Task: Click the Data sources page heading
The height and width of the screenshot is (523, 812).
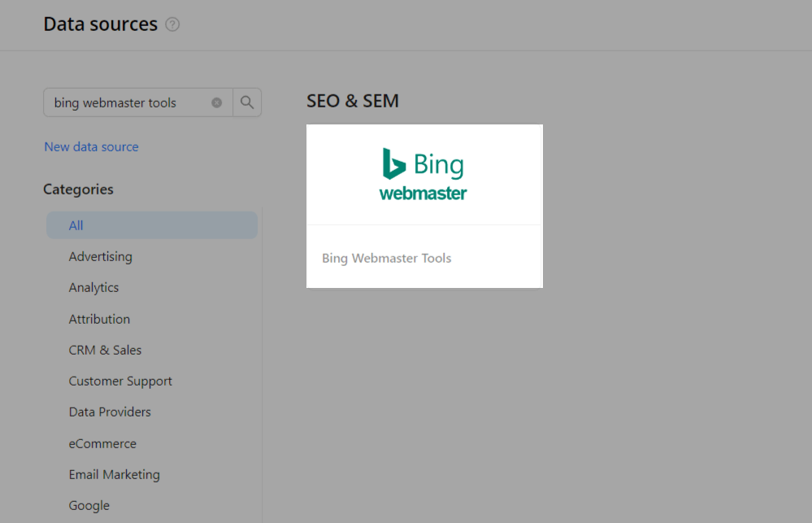Action: [x=100, y=24]
